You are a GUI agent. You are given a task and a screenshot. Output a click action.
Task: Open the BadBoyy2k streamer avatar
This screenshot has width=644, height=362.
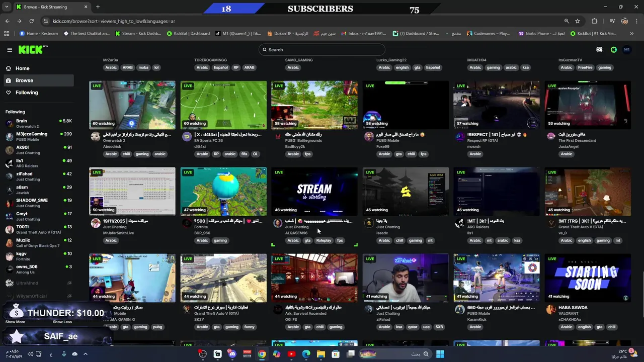coord(278,136)
